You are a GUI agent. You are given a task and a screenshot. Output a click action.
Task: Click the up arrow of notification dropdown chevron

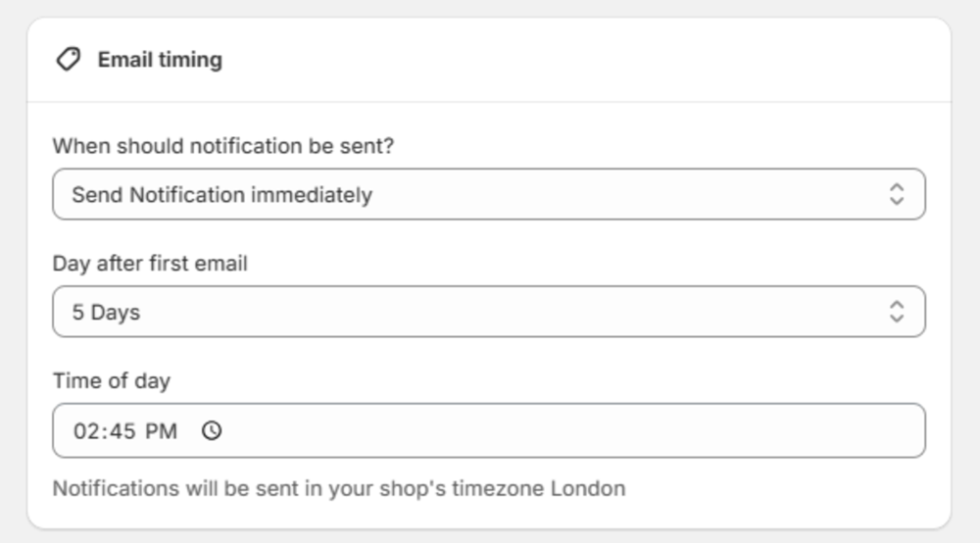(896, 187)
